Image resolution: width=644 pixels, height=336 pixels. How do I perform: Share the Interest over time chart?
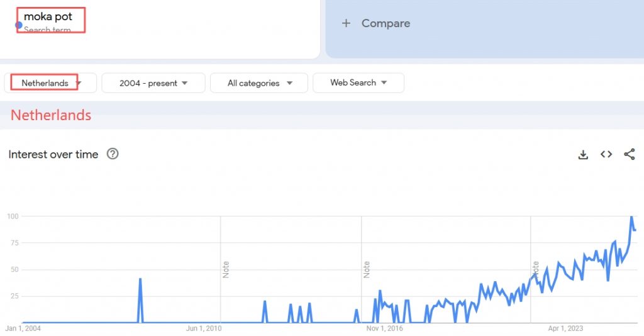(x=629, y=154)
